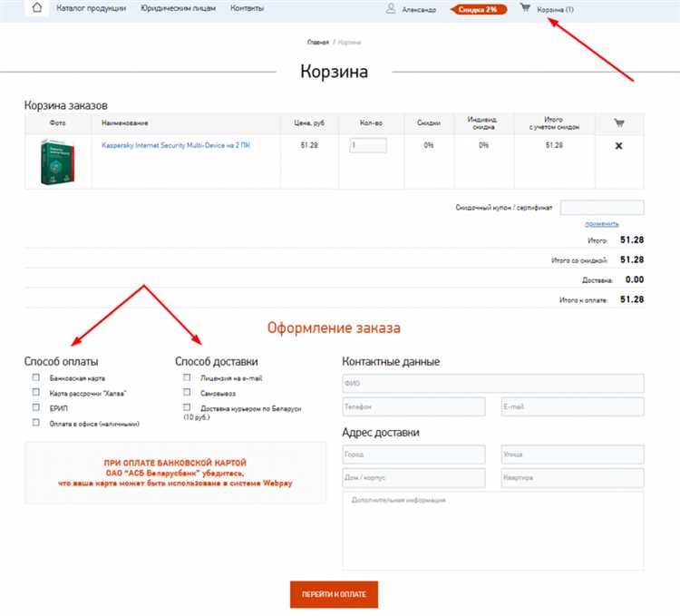Remove Kaspersky item with the X icon
Viewport: 680px width, 616px height.
(x=618, y=145)
